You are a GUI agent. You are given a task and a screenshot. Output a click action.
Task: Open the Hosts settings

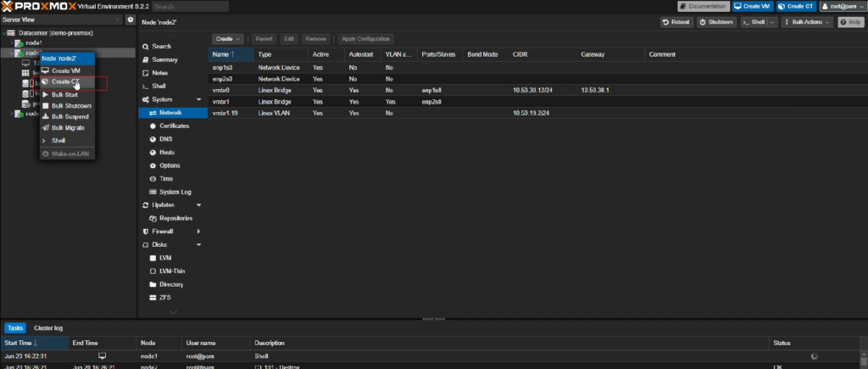(167, 153)
